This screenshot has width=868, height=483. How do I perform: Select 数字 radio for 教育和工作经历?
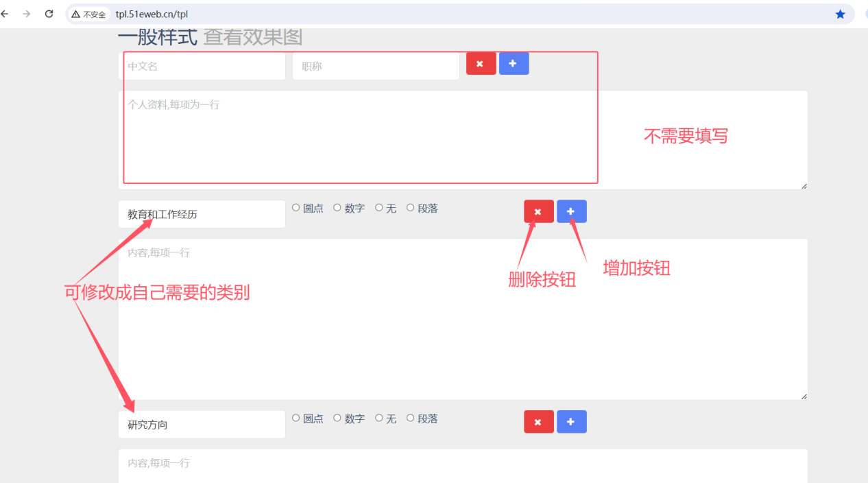point(337,208)
